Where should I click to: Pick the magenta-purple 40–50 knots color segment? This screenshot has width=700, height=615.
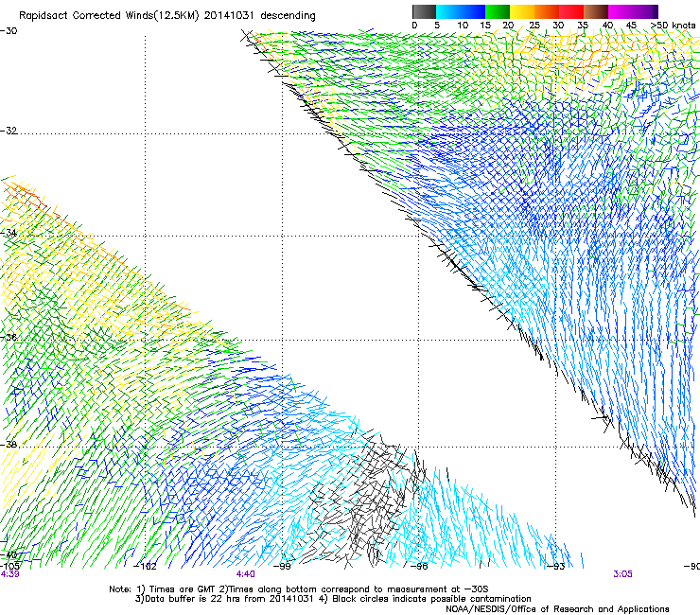point(633,11)
